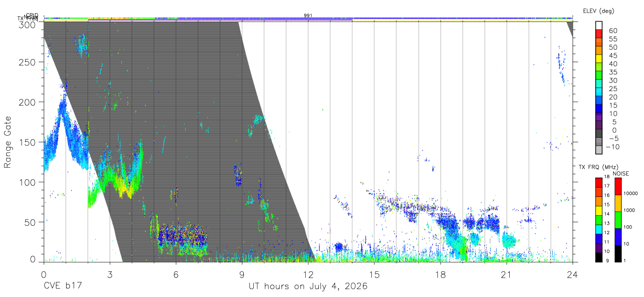Click 'UT hours on July 4, 2026' axis title
Viewport: 644px width, 297px height.
click(x=308, y=287)
